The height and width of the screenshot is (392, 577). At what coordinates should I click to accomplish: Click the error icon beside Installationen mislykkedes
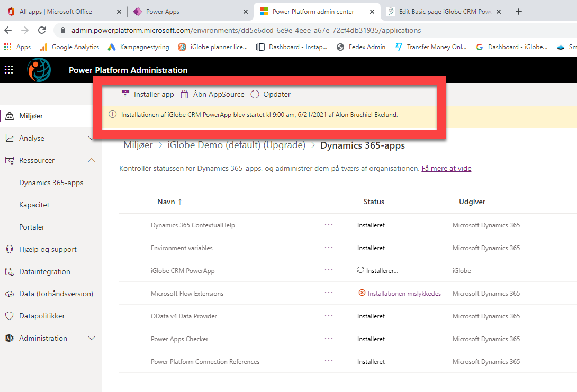tap(362, 293)
